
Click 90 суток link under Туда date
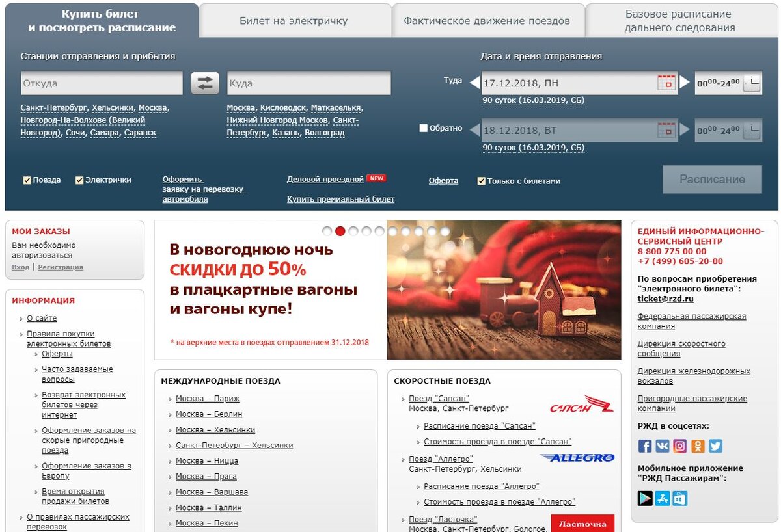[x=534, y=100]
